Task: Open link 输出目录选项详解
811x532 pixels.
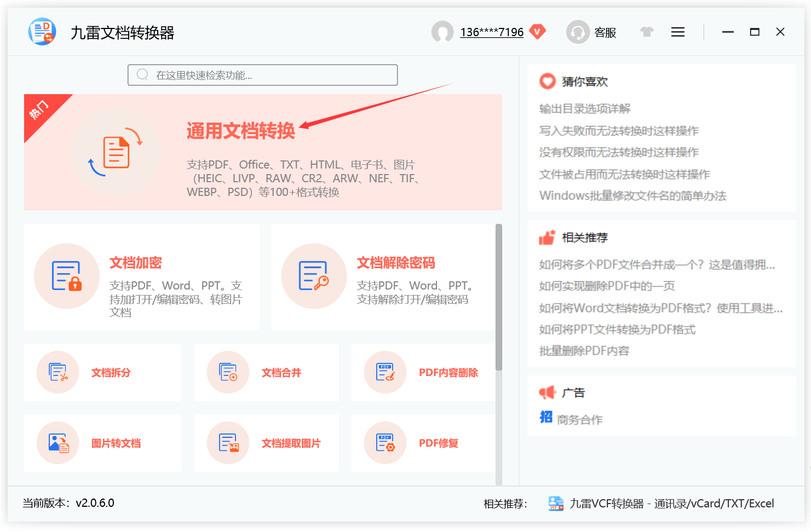Action: coord(585,108)
